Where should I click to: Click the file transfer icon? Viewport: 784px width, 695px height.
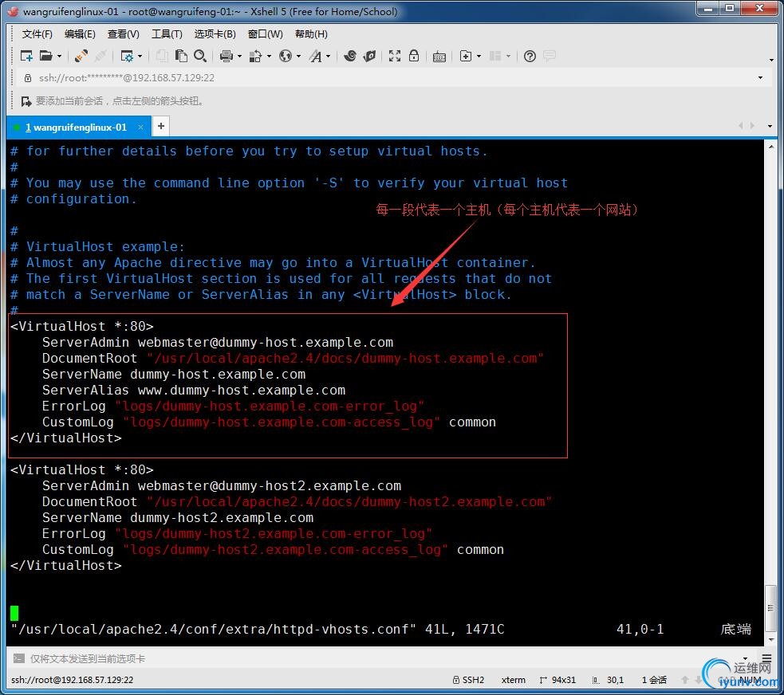pos(255,56)
